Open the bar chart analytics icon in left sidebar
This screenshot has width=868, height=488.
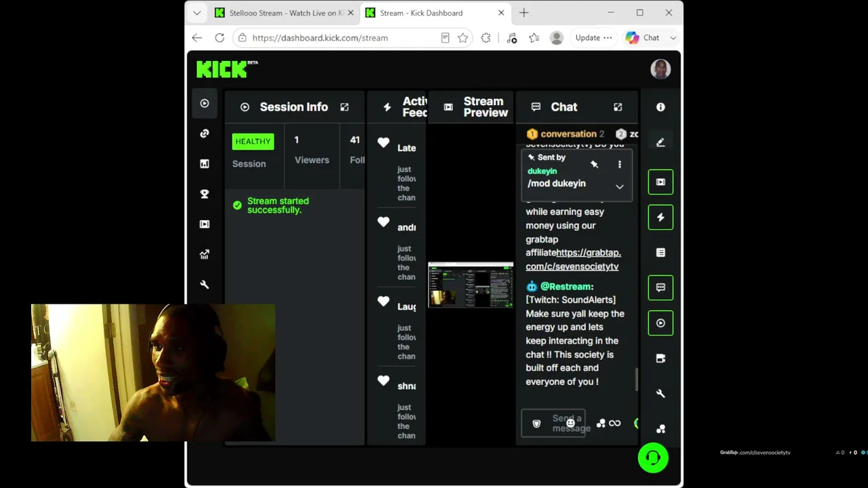tap(204, 163)
